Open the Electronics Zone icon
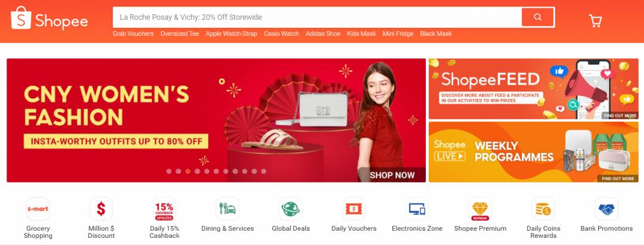The image size is (644, 245). tap(417, 209)
